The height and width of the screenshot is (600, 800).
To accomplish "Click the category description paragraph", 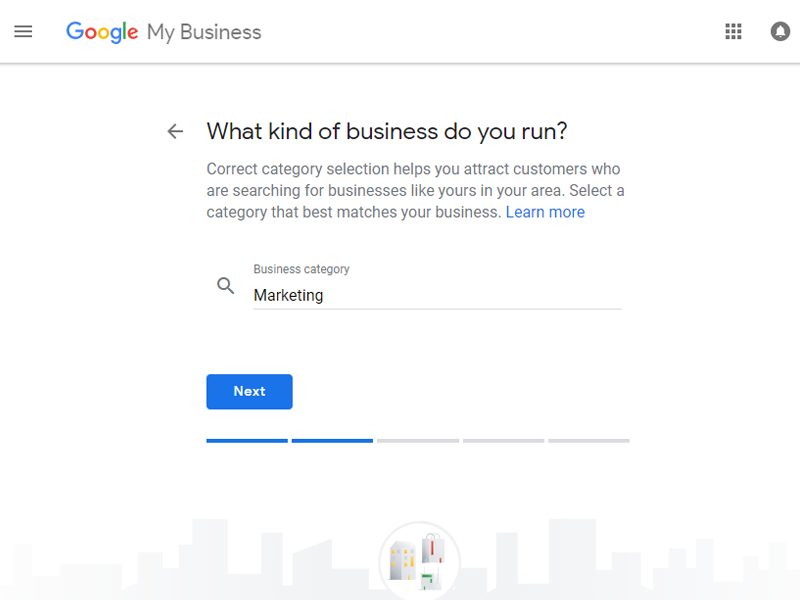I will point(415,190).
